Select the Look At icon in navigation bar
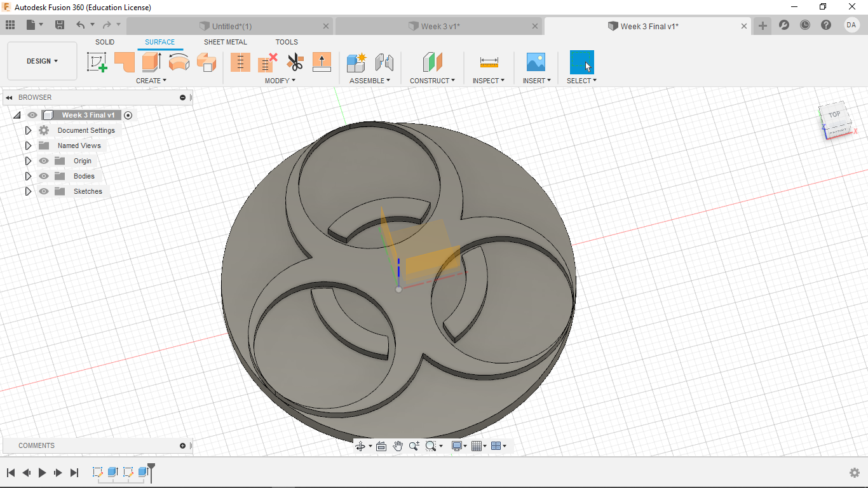The width and height of the screenshot is (868, 488). pyautogui.click(x=381, y=446)
